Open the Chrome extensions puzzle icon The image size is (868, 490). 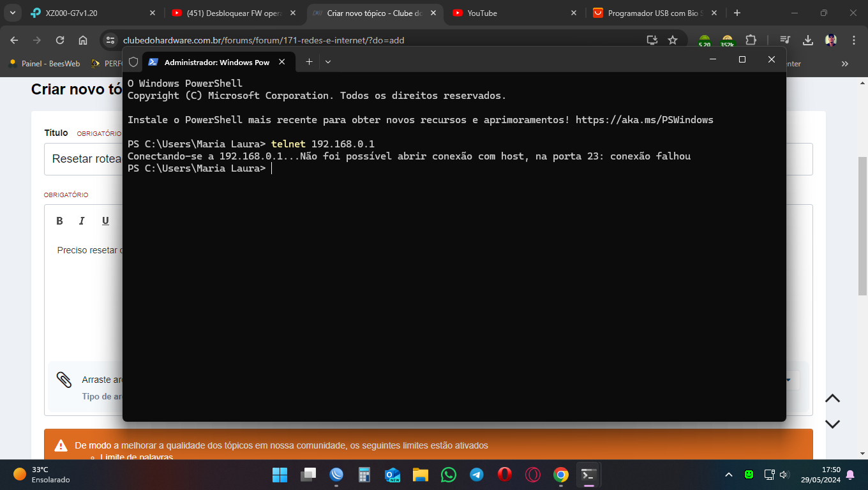pyautogui.click(x=751, y=40)
